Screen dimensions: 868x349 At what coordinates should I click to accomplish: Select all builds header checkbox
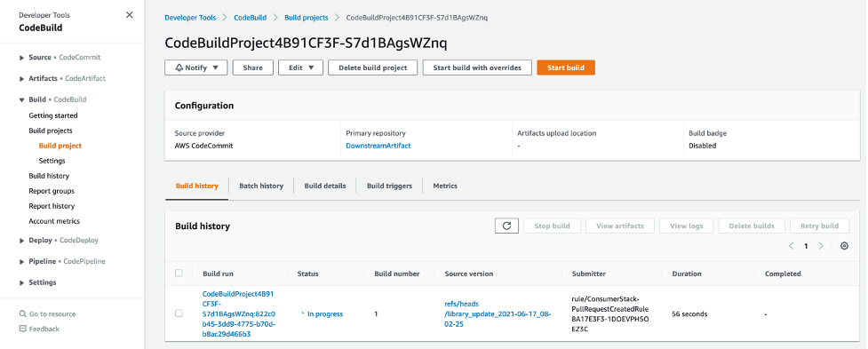click(179, 274)
